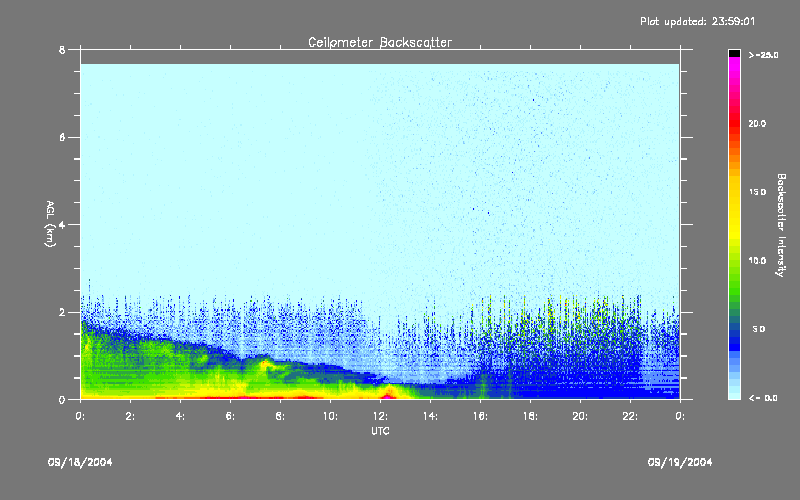Click the 14: tick label on time axis

(x=430, y=416)
